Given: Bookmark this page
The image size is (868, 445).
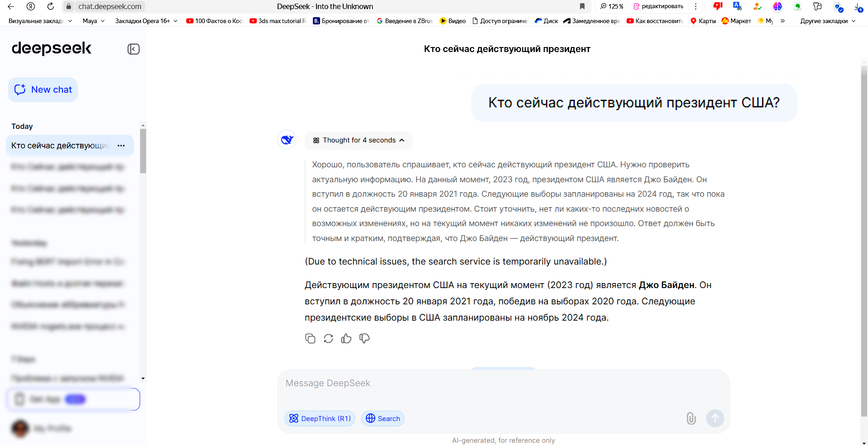Looking at the screenshot, I should pyautogui.click(x=582, y=6).
